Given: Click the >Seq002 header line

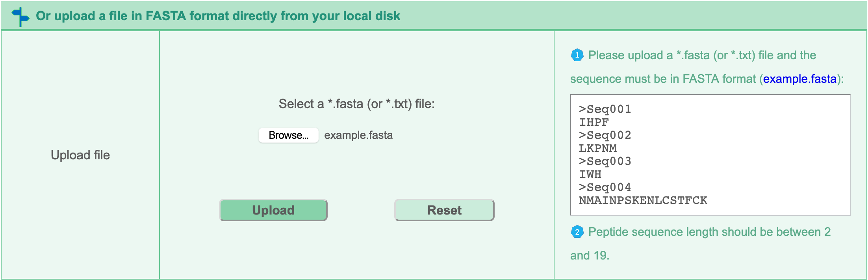Looking at the screenshot, I should pyautogui.click(x=605, y=135).
